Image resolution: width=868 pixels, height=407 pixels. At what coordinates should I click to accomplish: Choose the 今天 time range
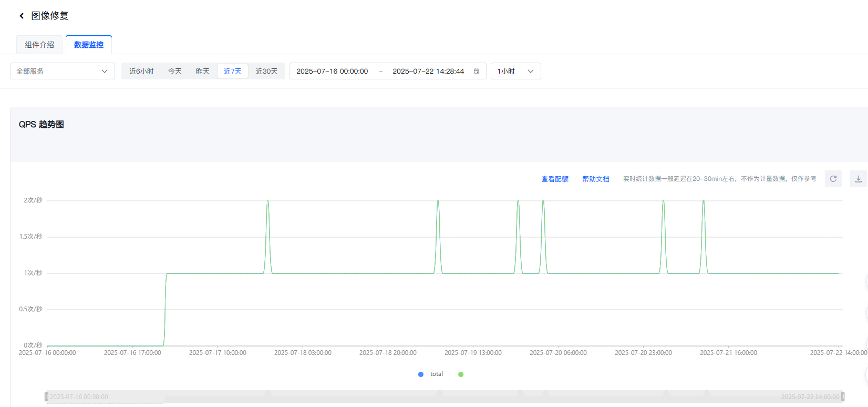[x=175, y=71]
